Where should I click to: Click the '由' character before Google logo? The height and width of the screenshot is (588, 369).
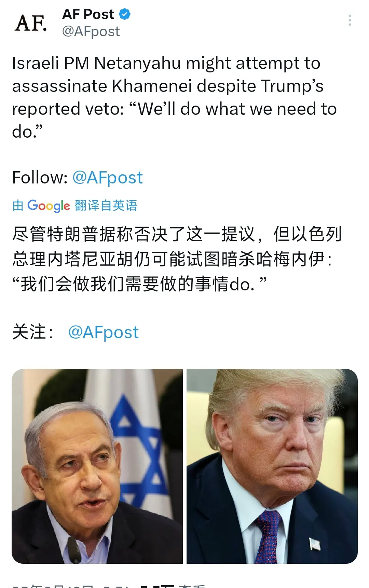coord(18,206)
